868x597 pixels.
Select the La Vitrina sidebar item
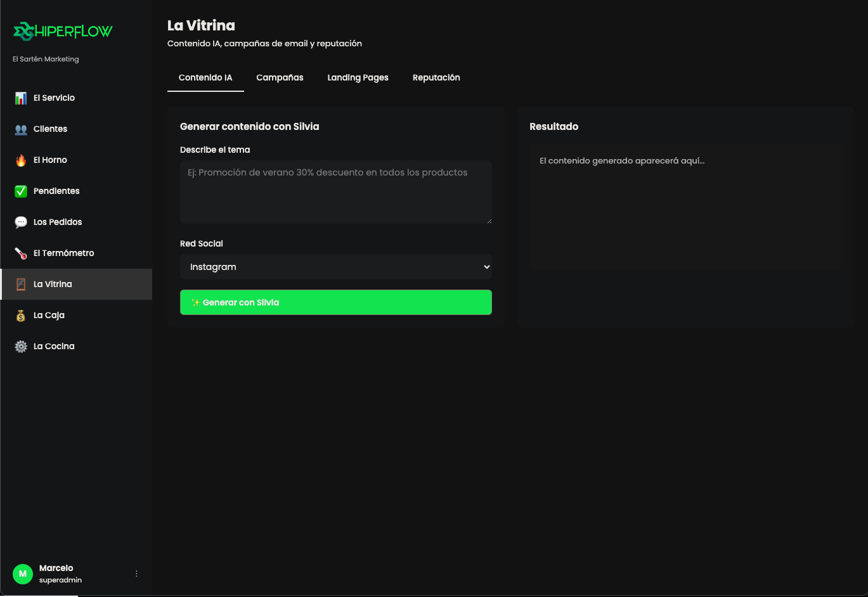(76, 285)
